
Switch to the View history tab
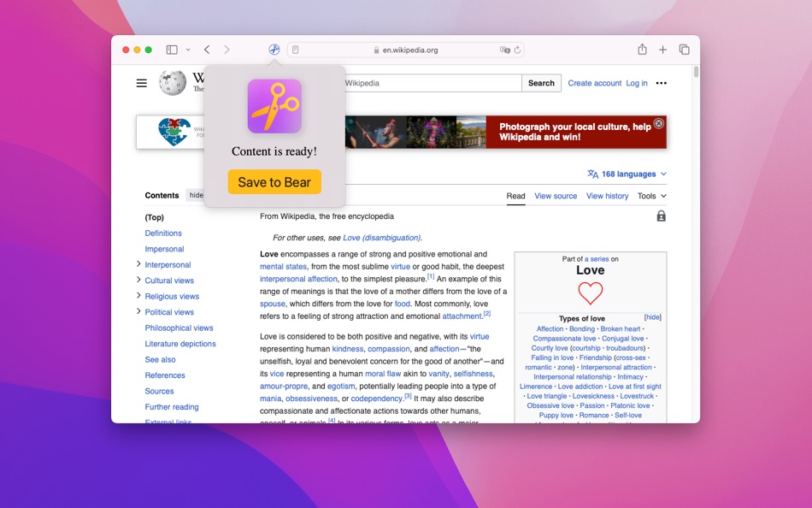click(x=607, y=196)
